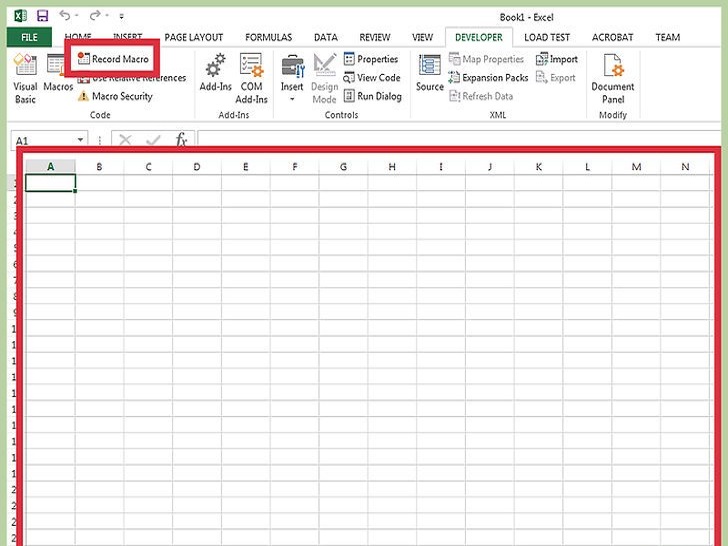
Task: Click Expansion Packs in XML group
Action: (488, 78)
